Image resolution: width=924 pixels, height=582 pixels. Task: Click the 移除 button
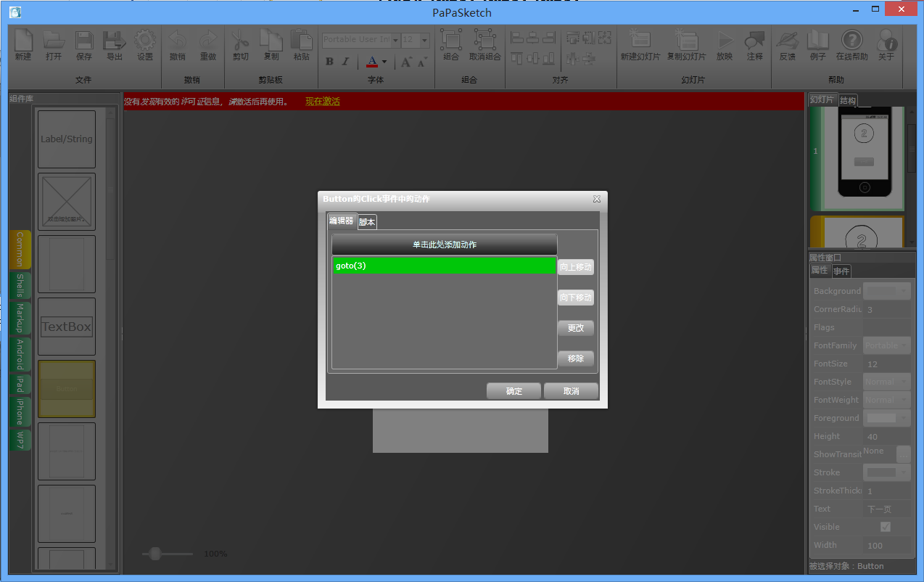576,358
